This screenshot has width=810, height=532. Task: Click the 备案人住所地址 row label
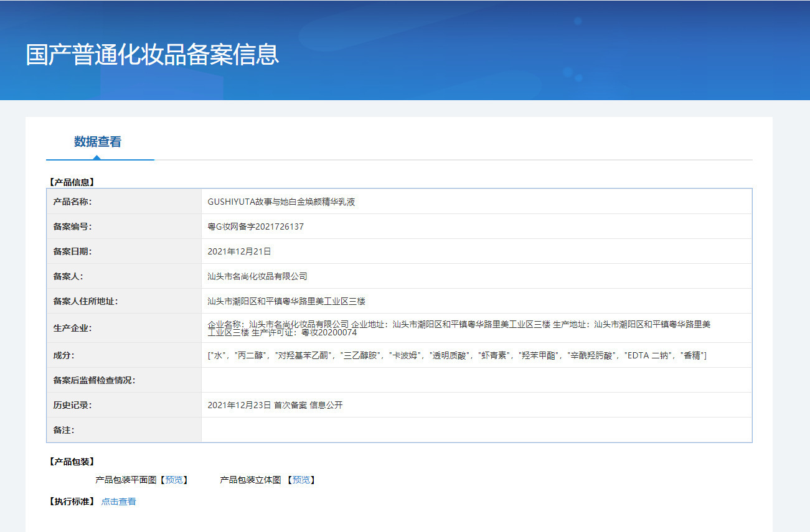pos(85,301)
